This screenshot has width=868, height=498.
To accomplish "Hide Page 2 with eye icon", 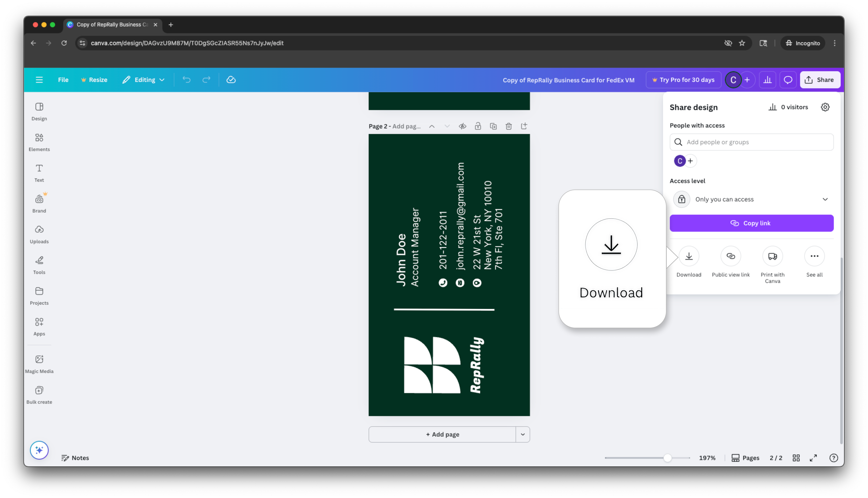I will 462,126.
